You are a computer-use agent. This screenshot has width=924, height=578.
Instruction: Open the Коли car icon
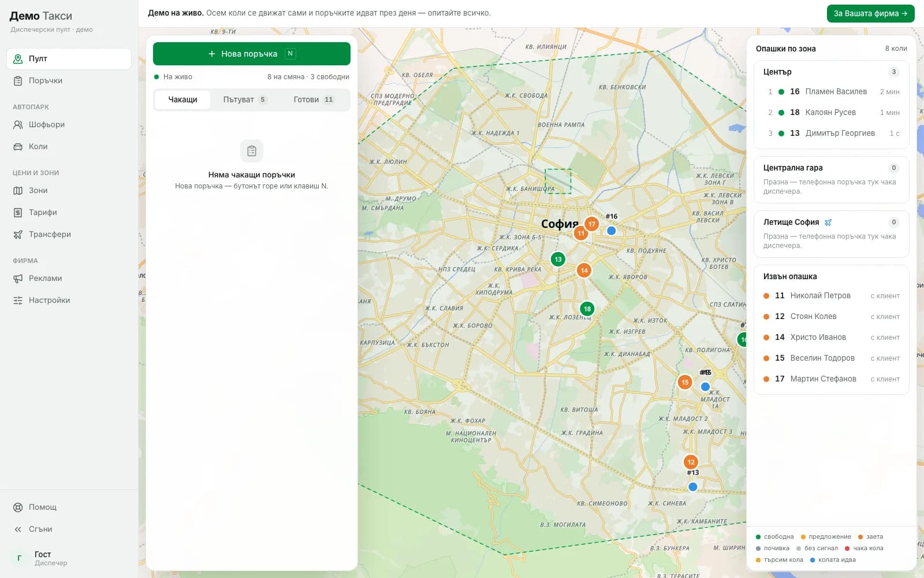pos(18,146)
